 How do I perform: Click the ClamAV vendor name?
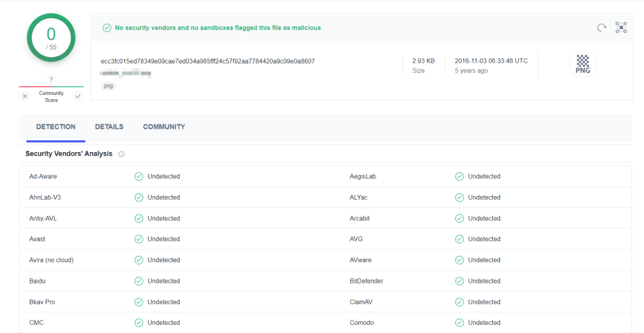coord(362,302)
